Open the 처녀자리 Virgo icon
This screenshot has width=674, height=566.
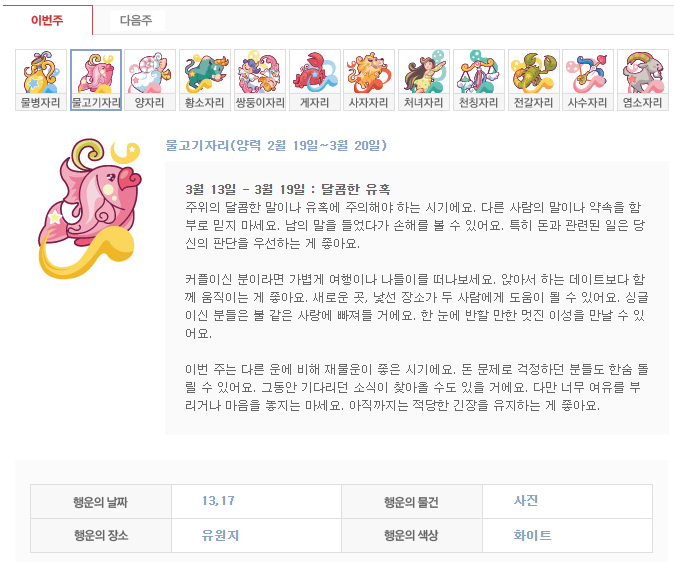click(x=424, y=80)
